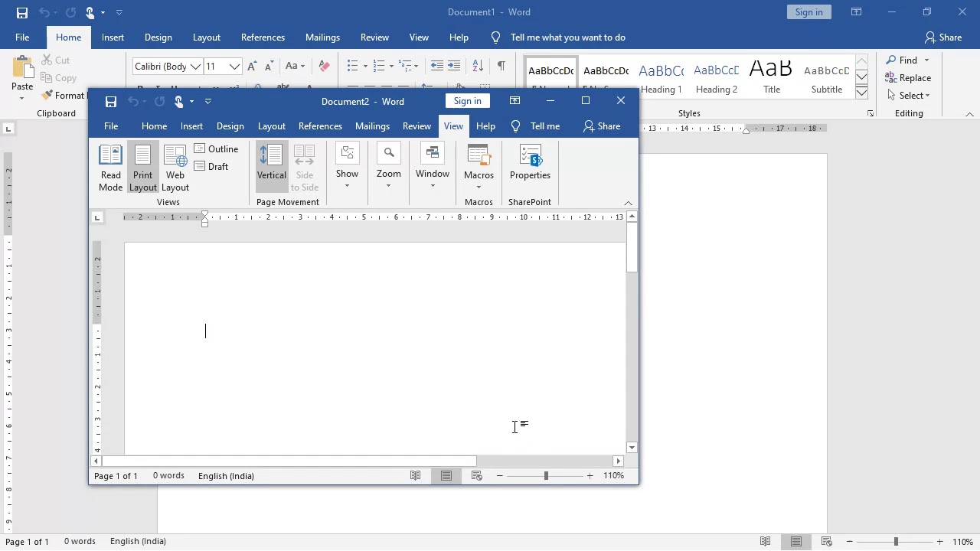
Task: Switch to the Design tab in Document2
Action: [230, 126]
